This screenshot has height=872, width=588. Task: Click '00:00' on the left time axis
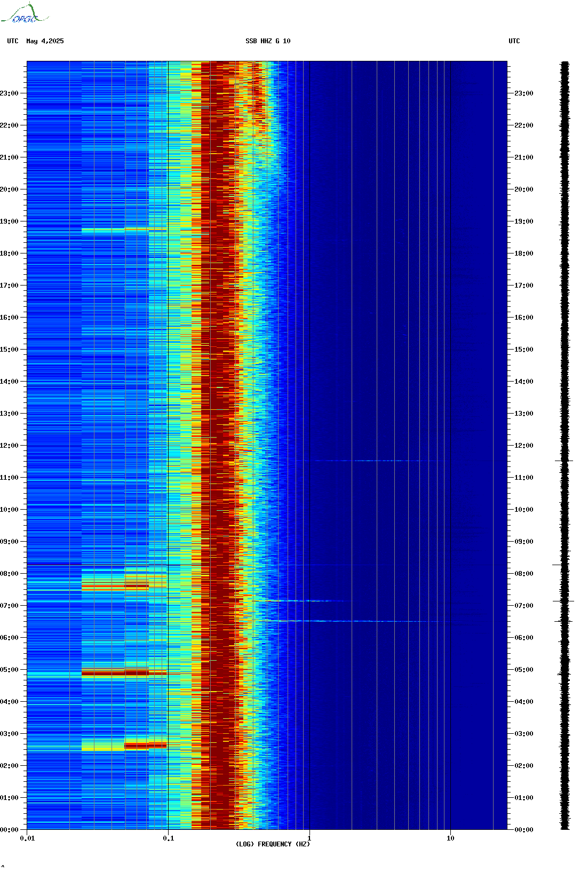9,830
